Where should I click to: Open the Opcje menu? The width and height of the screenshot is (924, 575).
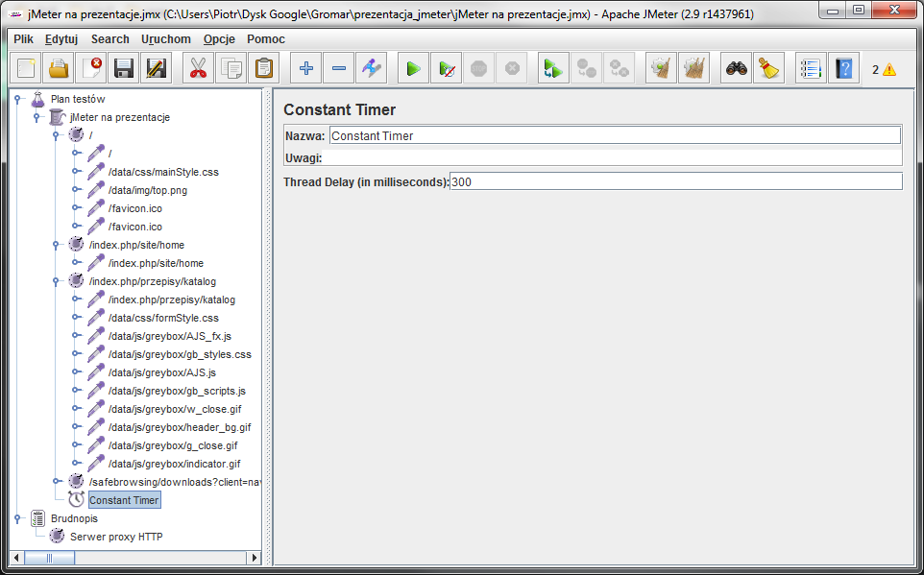(x=219, y=39)
